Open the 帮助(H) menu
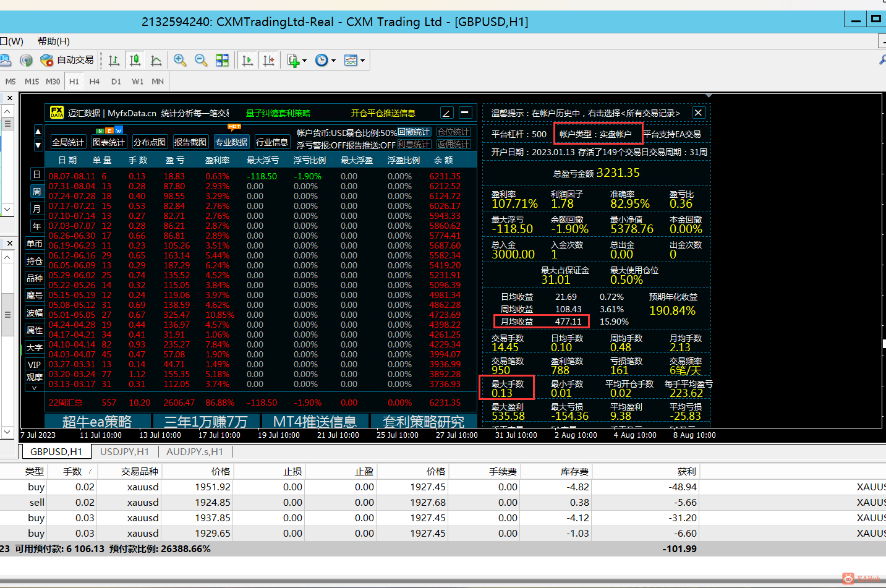886x588 pixels. (x=54, y=41)
